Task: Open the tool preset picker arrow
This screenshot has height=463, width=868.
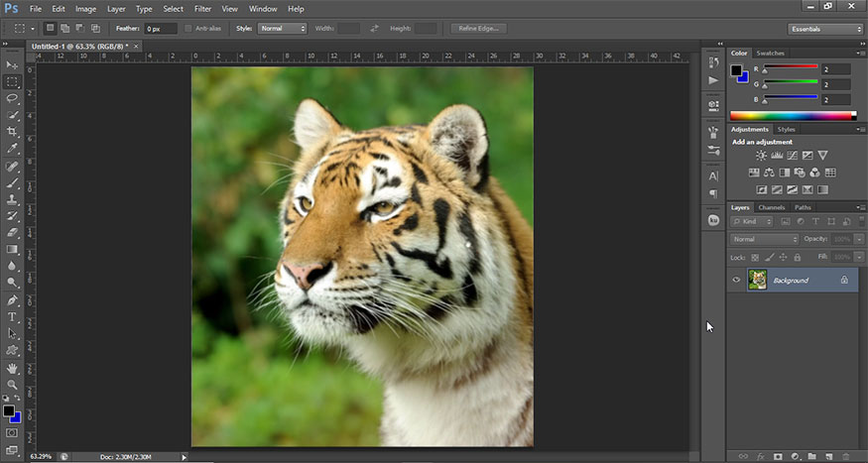Action: coord(32,28)
